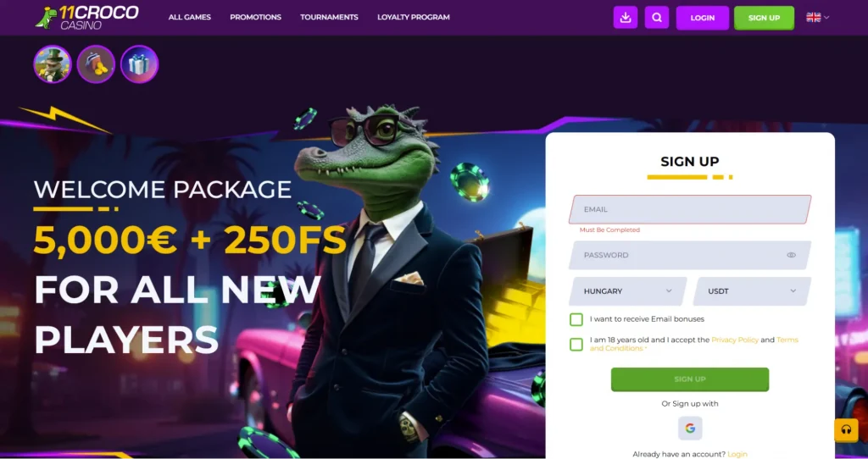Check 'I want to receive Email bonuses'
The image size is (868, 459).
point(576,319)
